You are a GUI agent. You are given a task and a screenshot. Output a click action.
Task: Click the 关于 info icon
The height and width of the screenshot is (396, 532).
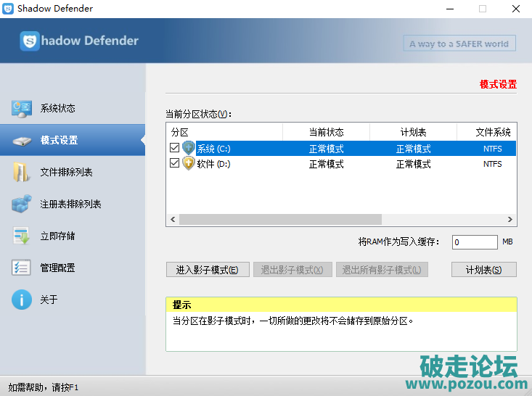coord(22,300)
